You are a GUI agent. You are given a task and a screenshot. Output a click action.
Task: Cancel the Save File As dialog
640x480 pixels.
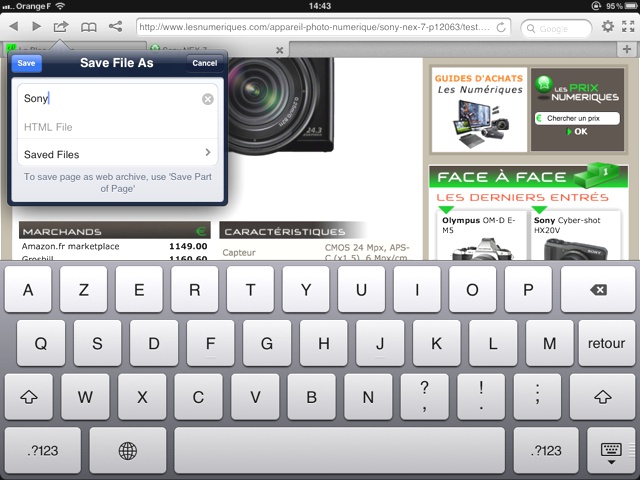tap(204, 63)
